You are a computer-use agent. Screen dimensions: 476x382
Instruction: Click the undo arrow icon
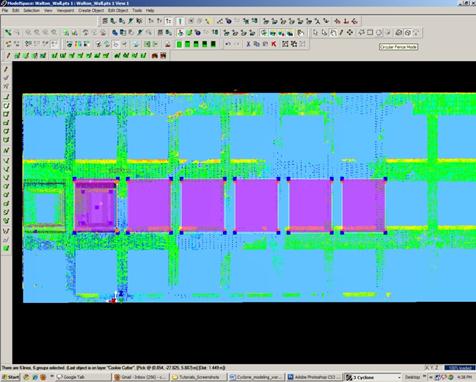pyautogui.click(x=228, y=44)
